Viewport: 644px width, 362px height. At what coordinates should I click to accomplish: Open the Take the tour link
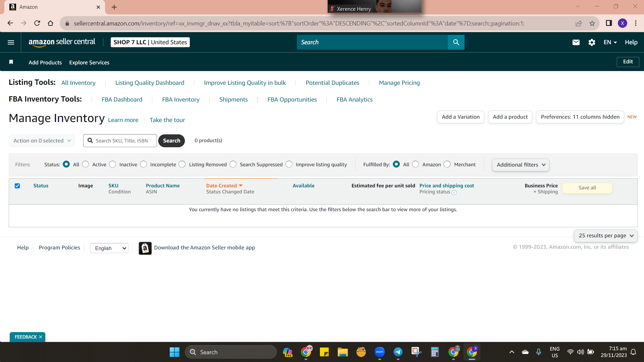pos(167,120)
